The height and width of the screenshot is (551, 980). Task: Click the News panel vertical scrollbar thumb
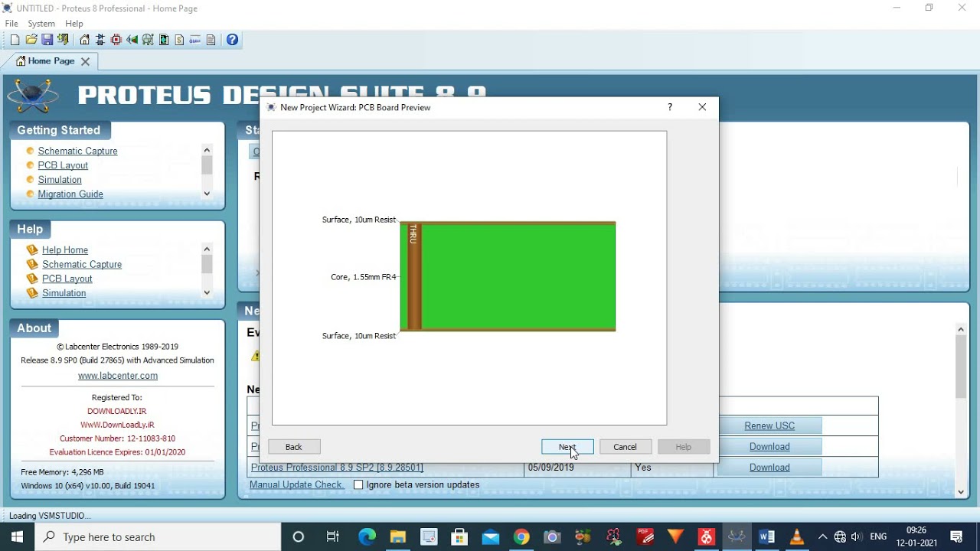(x=961, y=366)
